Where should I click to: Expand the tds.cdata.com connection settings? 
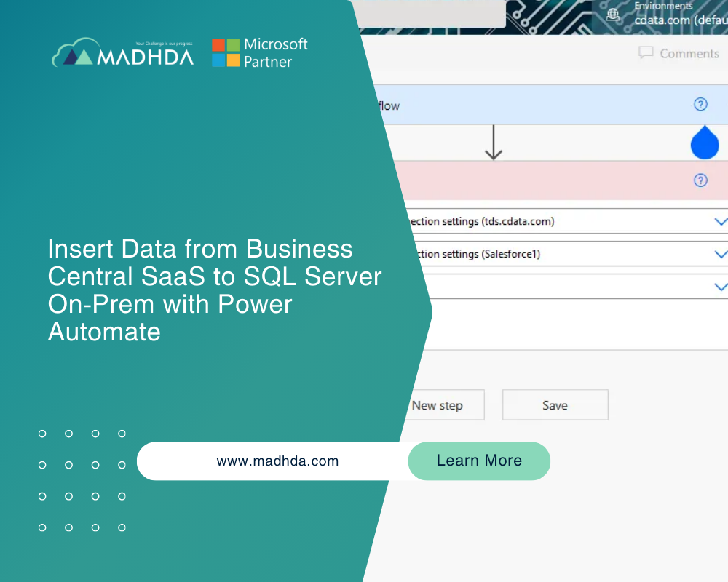pos(721,221)
